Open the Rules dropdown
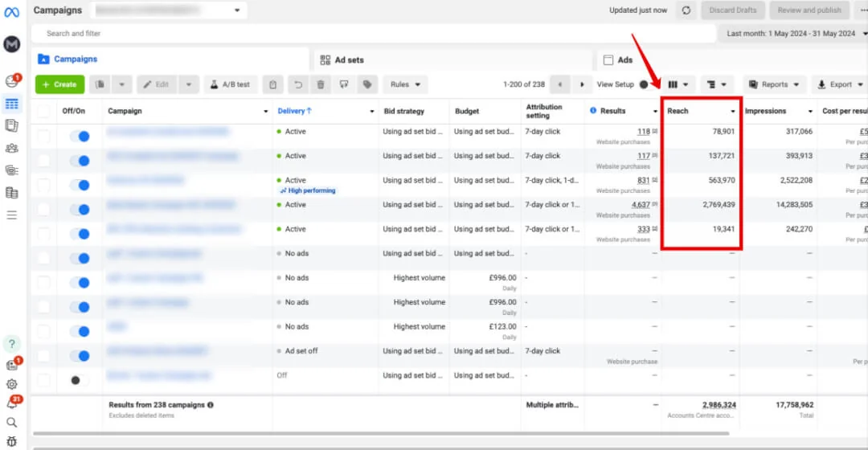This screenshot has height=450, width=868. 405,84
